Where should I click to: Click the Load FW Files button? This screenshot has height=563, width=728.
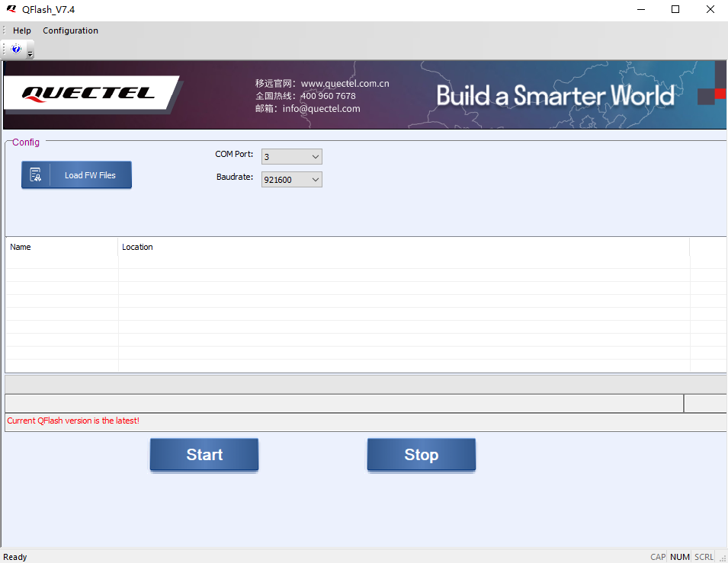point(76,175)
